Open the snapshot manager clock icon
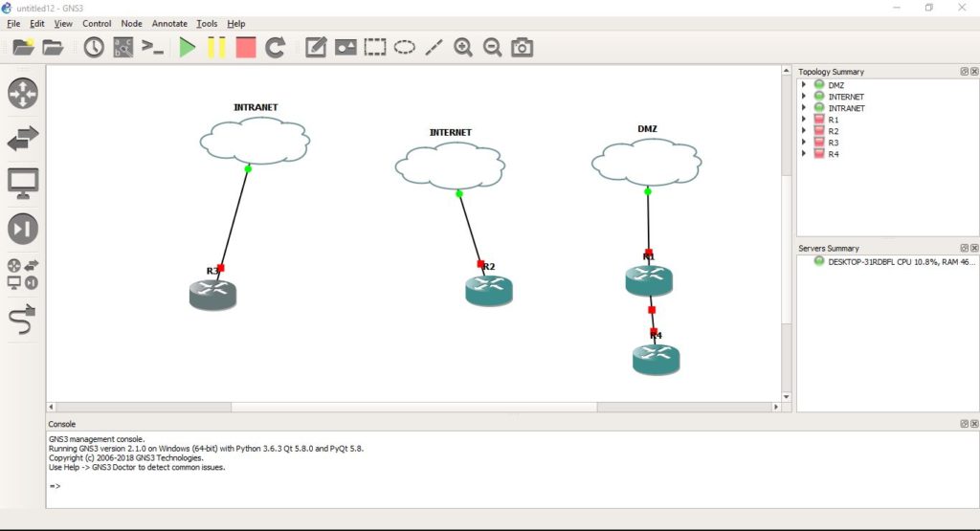The width and height of the screenshot is (980, 531). pyautogui.click(x=94, y=48)
